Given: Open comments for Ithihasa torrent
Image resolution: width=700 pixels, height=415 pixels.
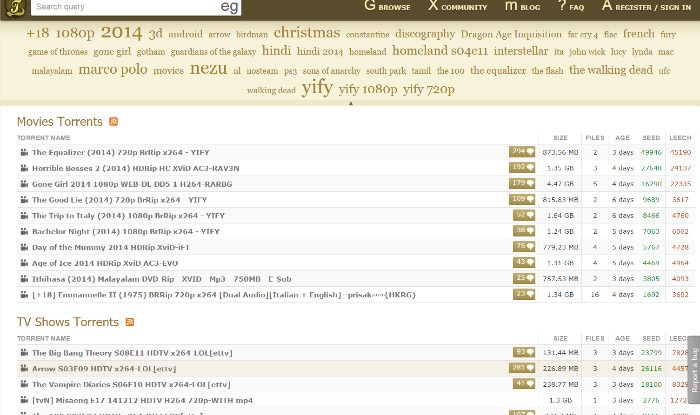Looking at the screenshot, I should pyautogui.click(x=524, y=278).
